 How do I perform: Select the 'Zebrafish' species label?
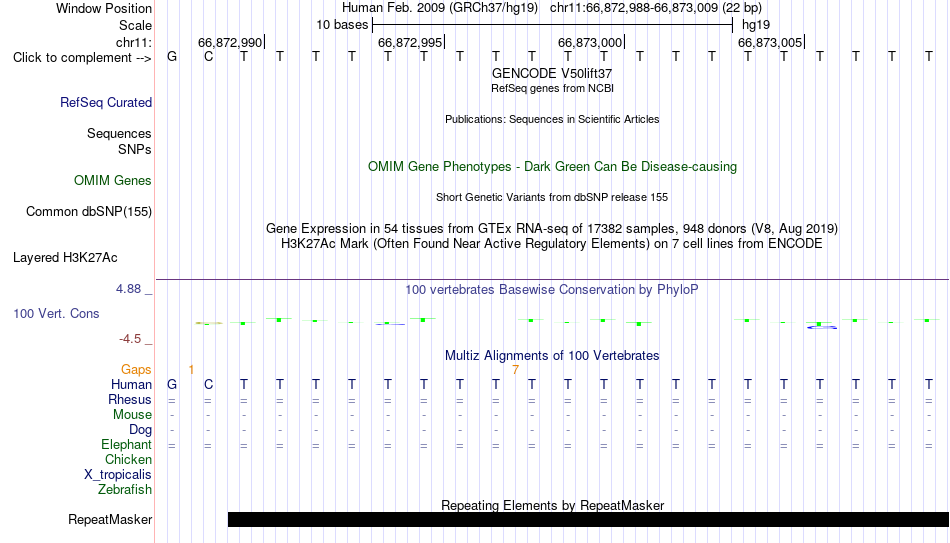(x=125, y=489)
